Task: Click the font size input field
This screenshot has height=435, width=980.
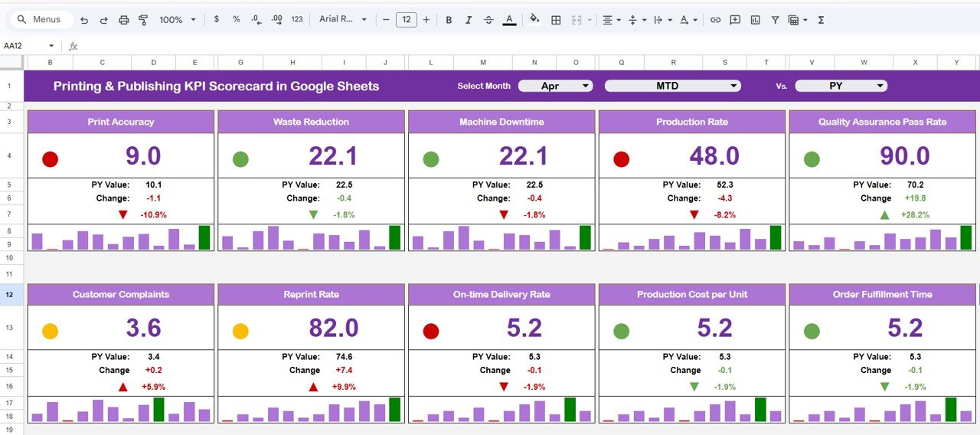Action: pos(406,20)
